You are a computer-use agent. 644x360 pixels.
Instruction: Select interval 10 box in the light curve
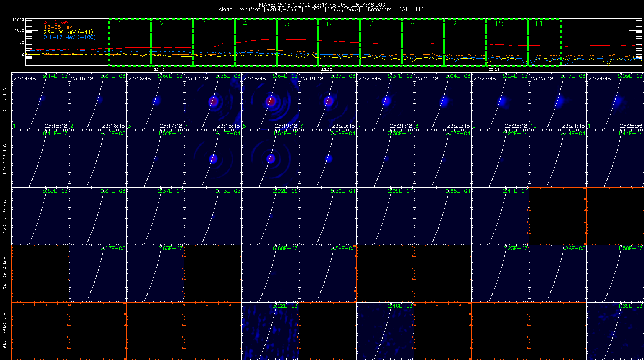tap(507, 42)
